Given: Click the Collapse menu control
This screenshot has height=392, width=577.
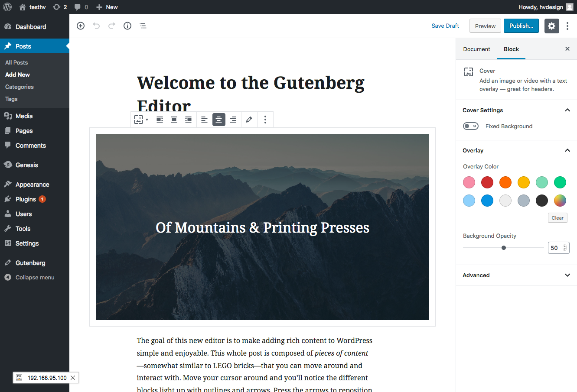Looking at the screenshot, I should click(x=35, y=278).
